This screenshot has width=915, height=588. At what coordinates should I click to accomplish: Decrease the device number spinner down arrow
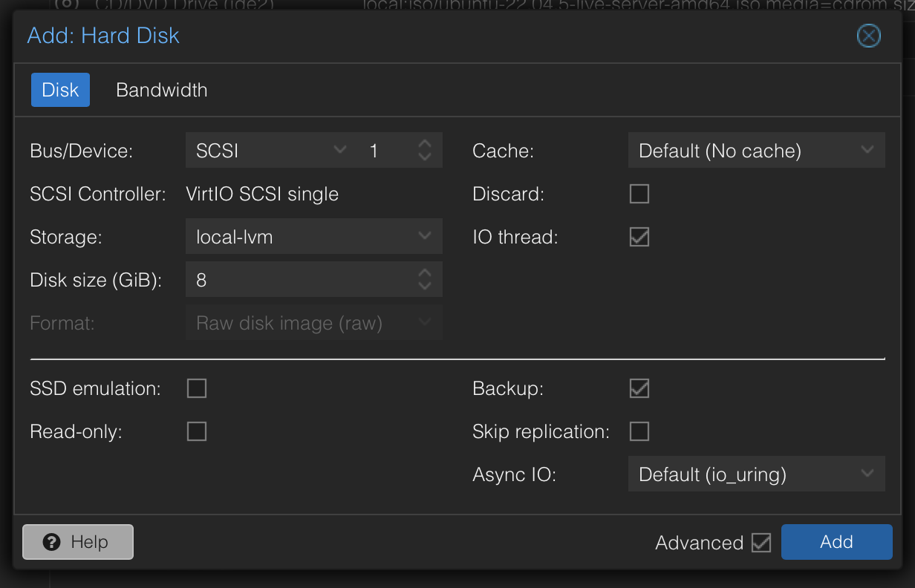coord(425,157)
